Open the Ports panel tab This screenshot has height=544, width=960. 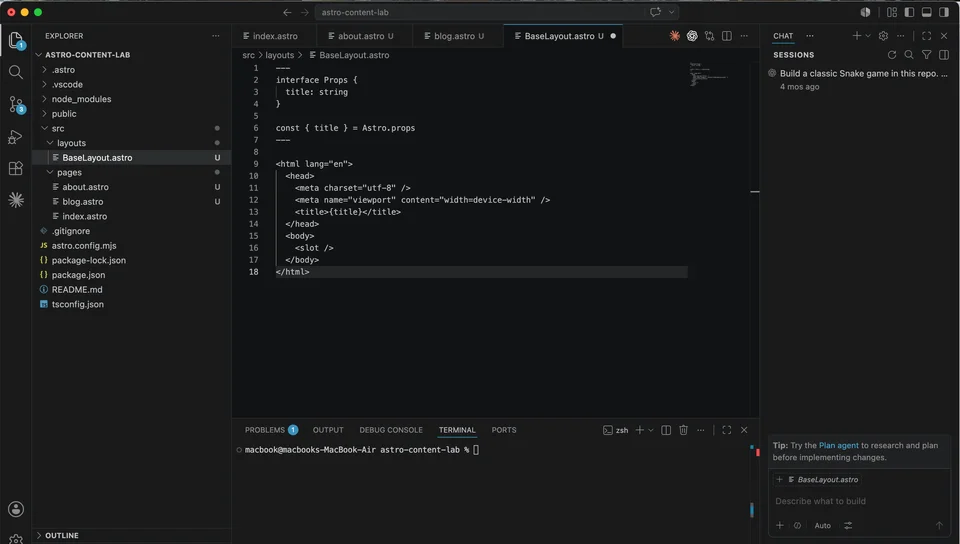[x=504, y=430]
